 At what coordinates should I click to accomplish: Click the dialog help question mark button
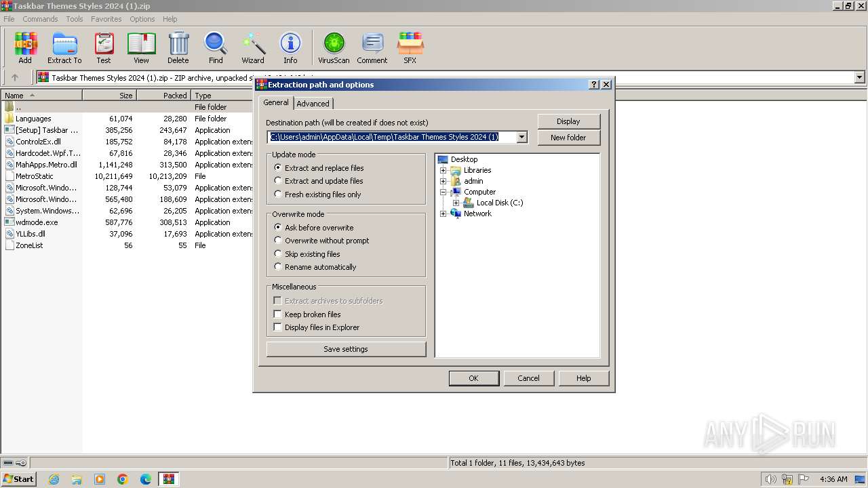(x=595, y=85)
